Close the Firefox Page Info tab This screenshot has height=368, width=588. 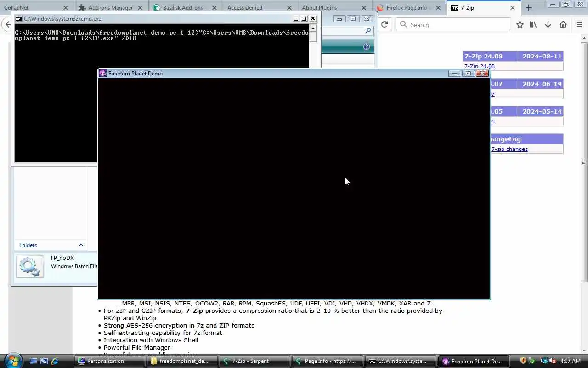click(x=438, y=8)
